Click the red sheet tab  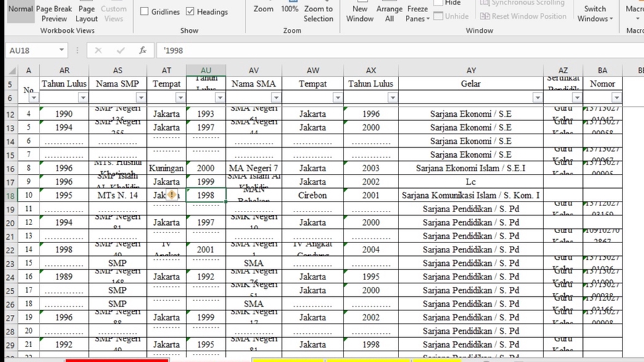[x=117, y=360]
